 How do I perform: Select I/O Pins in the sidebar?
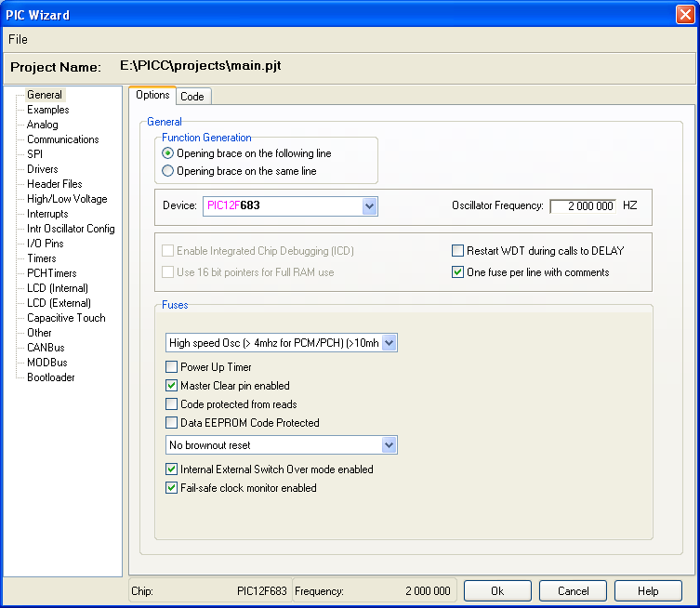pos(46,244)
